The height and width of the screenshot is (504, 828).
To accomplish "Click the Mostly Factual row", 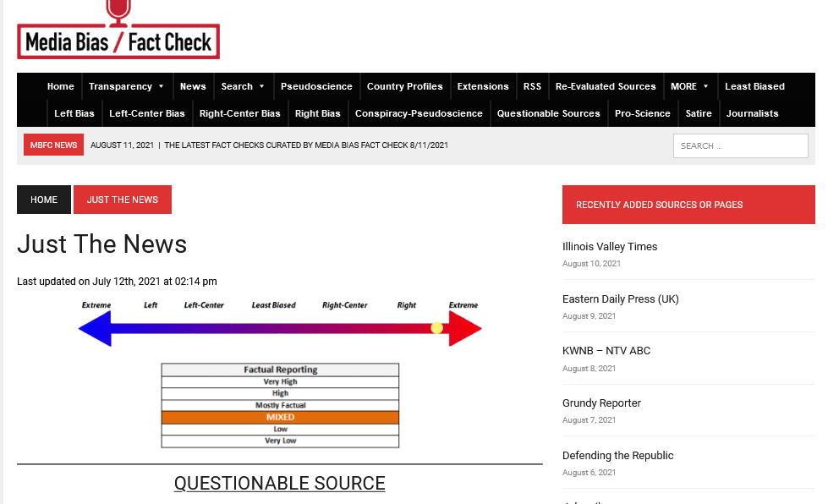I will click(x=281, y=405).
